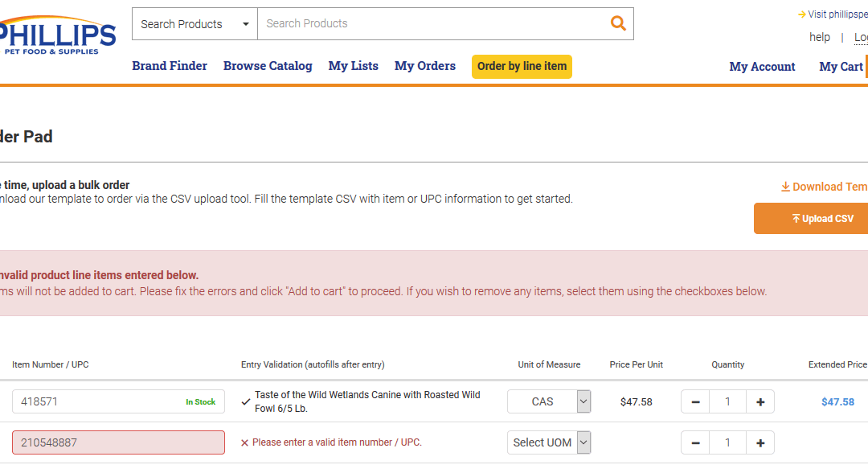Viewport: 868px width, 469px height.
Task: Go to Browse Catalog
Action: click(268, 66)
